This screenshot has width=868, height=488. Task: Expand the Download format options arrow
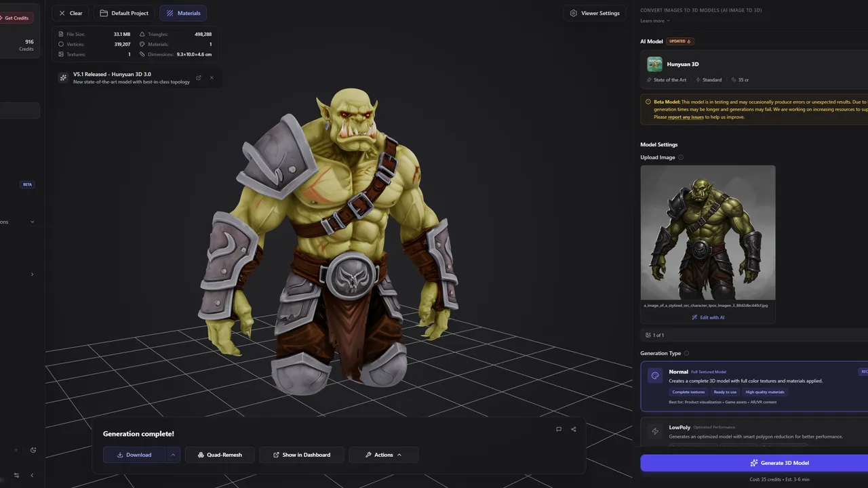(x=173, y=455)
